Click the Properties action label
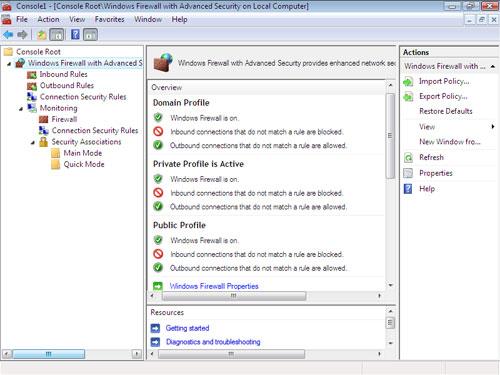This screenshot has height=375, width=500. 436,173
